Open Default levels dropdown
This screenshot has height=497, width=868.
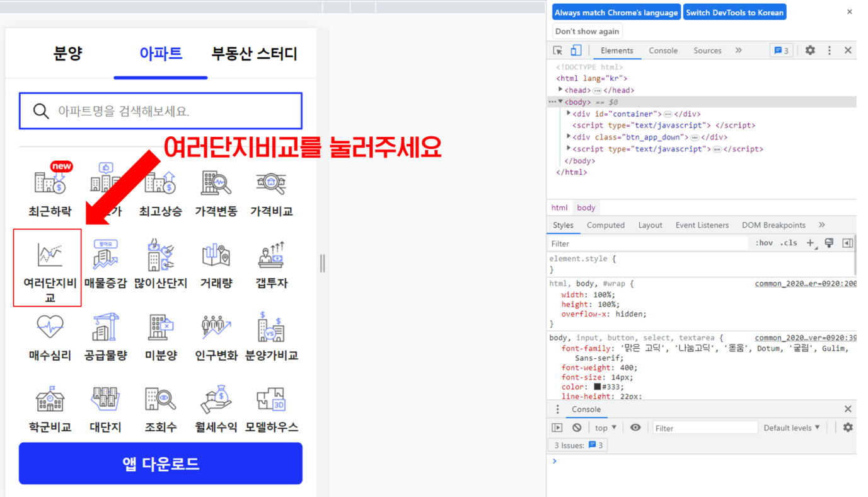792,428
